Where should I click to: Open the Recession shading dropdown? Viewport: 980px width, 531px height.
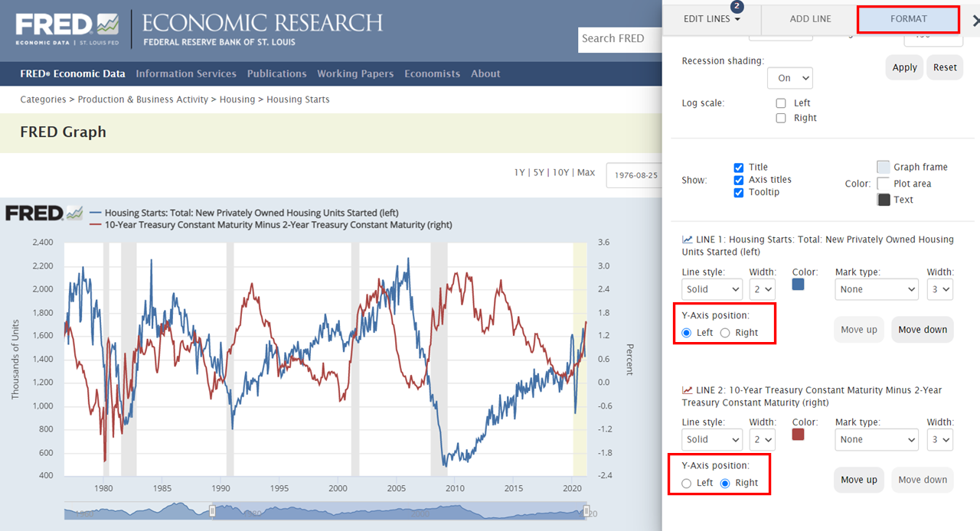tap(790, 78)
